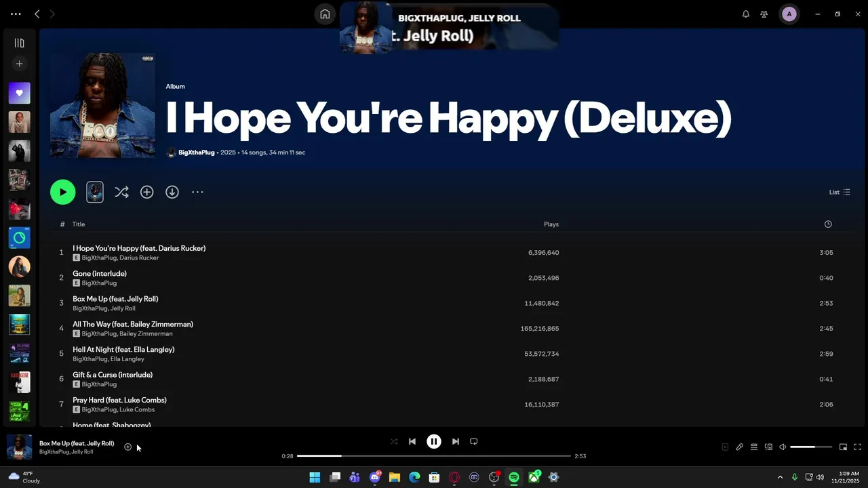Toggle repeat in the player controls
This screenshot has width=868, height=488.
tap(474, 441)
